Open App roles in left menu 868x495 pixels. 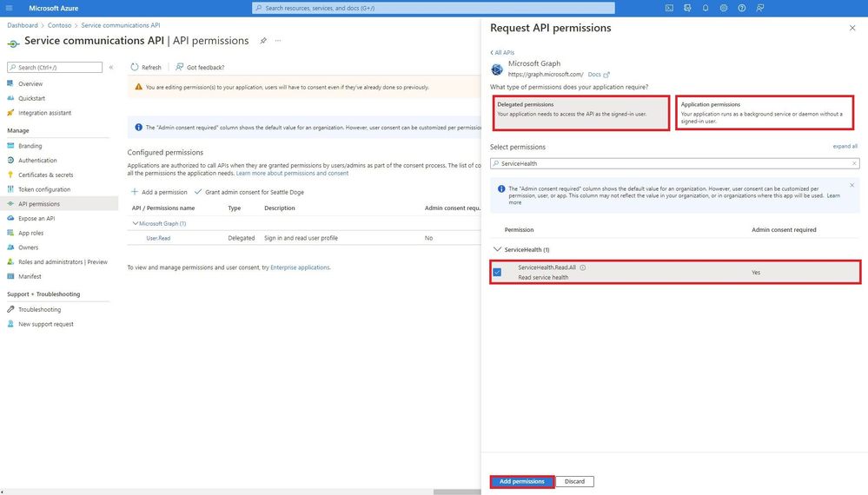(30, 233)
